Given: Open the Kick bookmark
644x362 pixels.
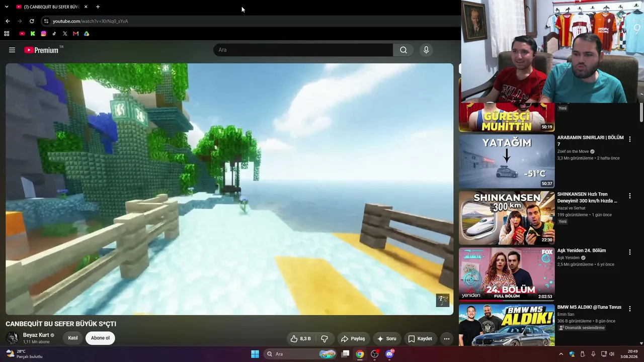Looking at the screenshot, I should (33, 34).
